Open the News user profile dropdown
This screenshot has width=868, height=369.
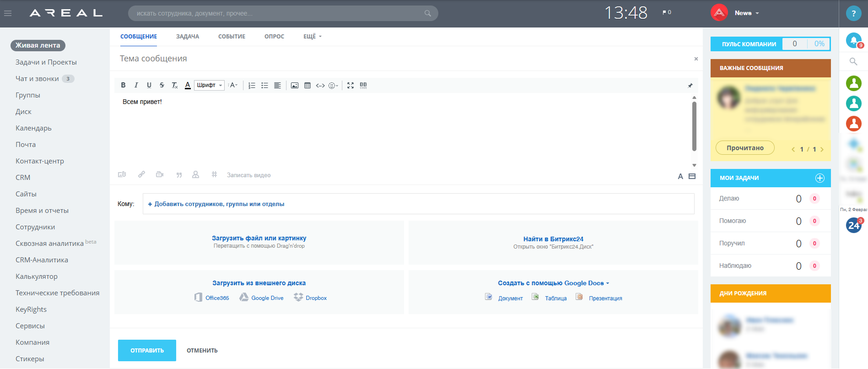click(x=747, y=13)
